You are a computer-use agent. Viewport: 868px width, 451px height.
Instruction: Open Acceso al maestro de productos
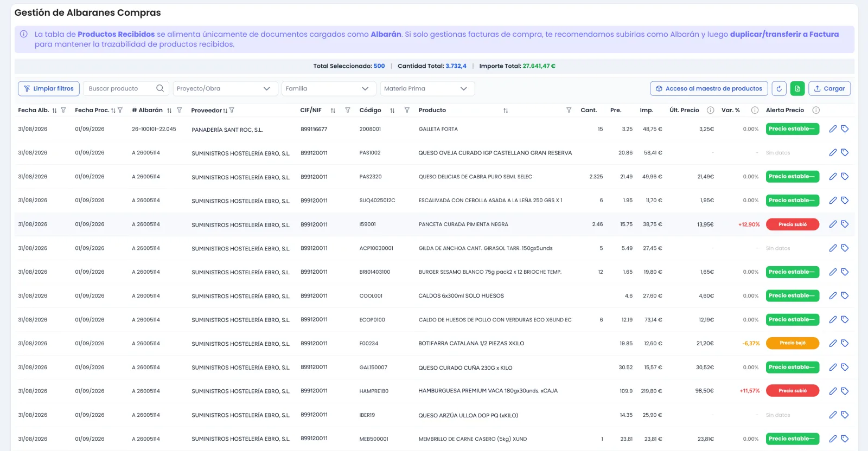pyautogui.click(x=709, y=88)
